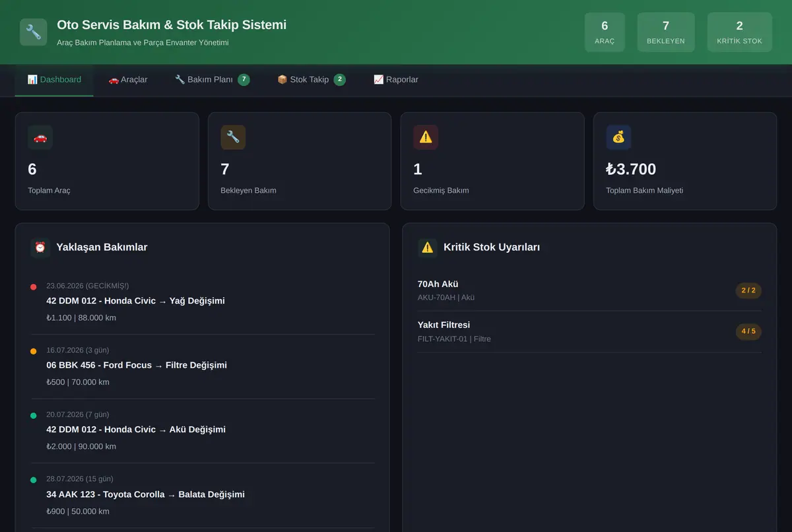Click the ₺3.700 total cost value

pyautogui.click(x=631, y=170)
